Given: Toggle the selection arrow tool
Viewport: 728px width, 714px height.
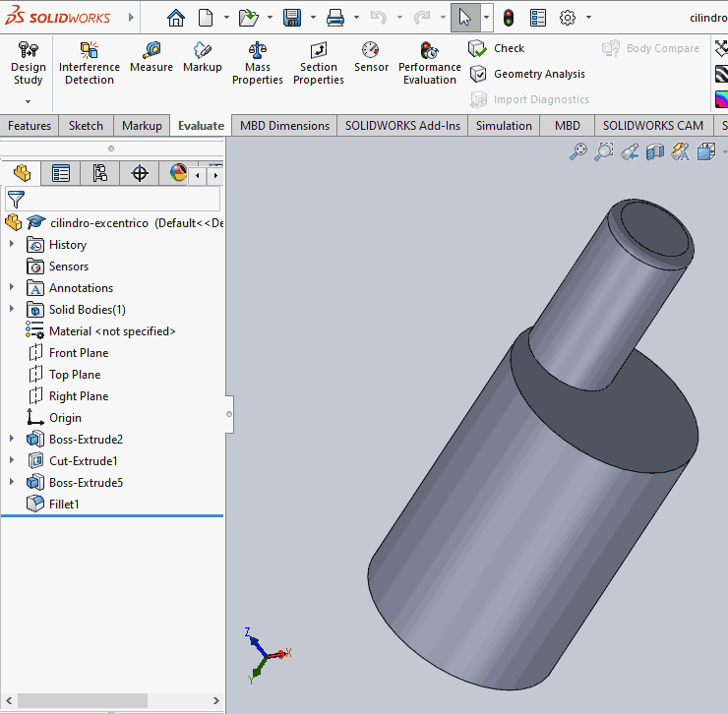Looking at the screenshot, I should tap(465, 18).
